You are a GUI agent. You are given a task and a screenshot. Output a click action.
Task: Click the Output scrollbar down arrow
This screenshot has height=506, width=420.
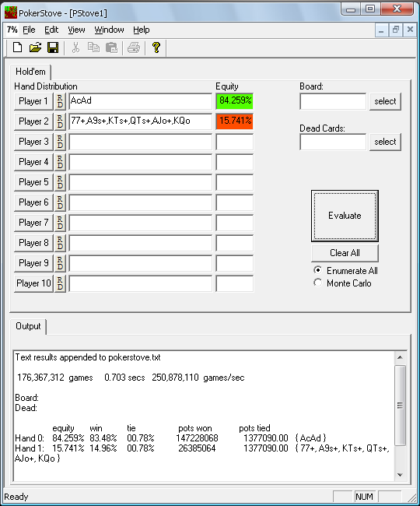(400, 474)
